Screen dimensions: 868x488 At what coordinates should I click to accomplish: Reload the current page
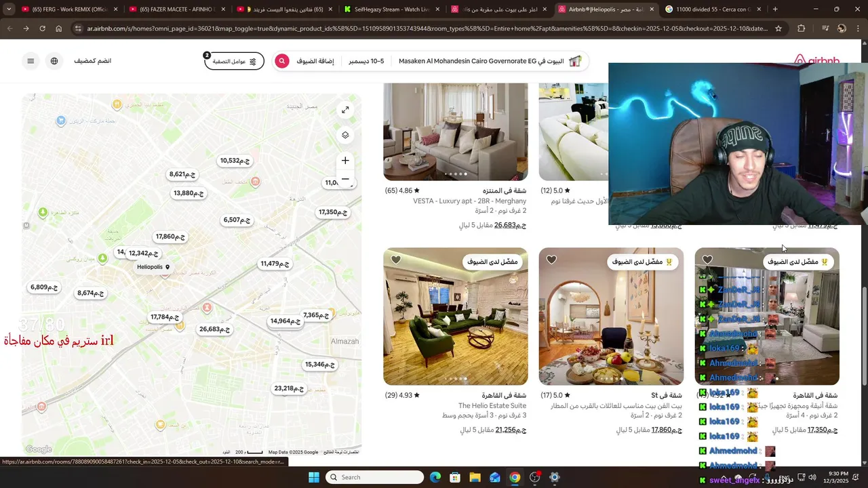(x=42, y=28)
